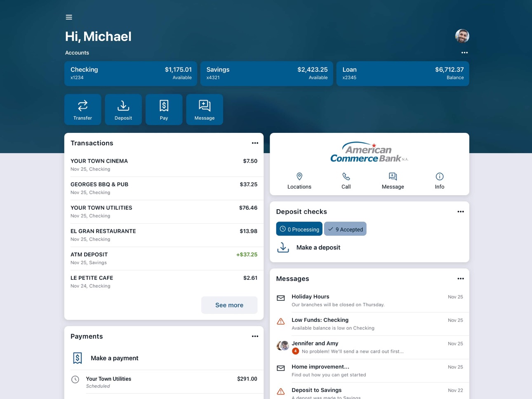Select the 9 Accepted tab
Viewport: 532px width, 399px height.
click(345, 229)
